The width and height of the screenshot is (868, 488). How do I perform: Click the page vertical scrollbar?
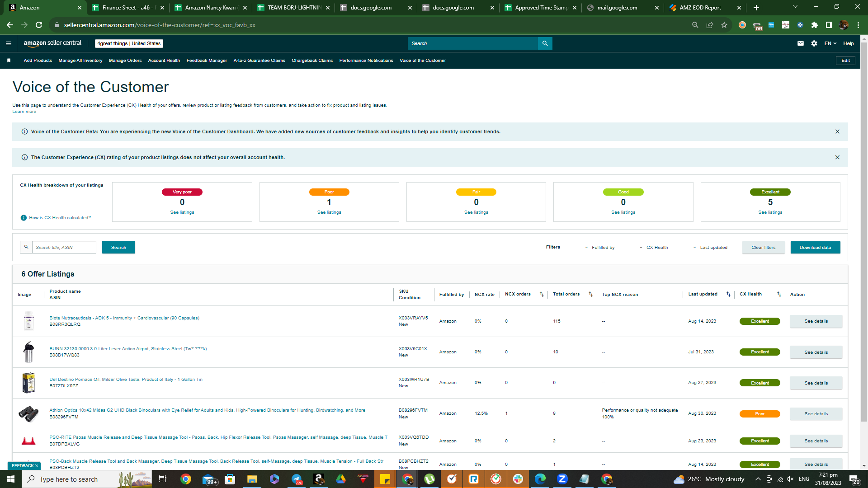pos(864,233)
